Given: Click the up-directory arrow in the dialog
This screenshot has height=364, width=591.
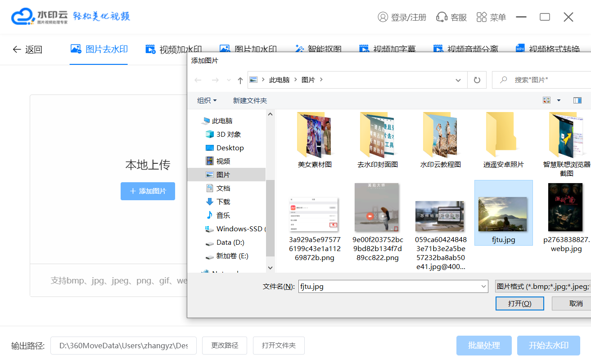Looking at the screenshot, I should click(x=240, y=80).
